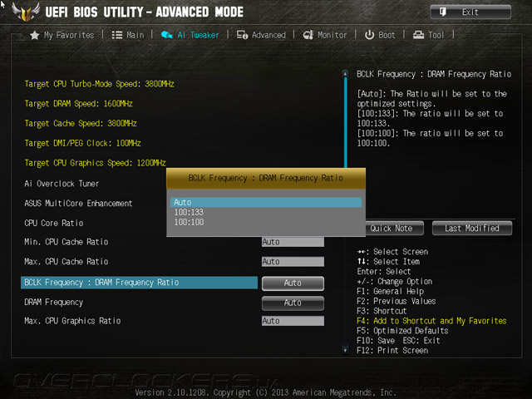Select the Ai Tweaker tab label
This screenshot has width=532, height=399.
point(198,35)
